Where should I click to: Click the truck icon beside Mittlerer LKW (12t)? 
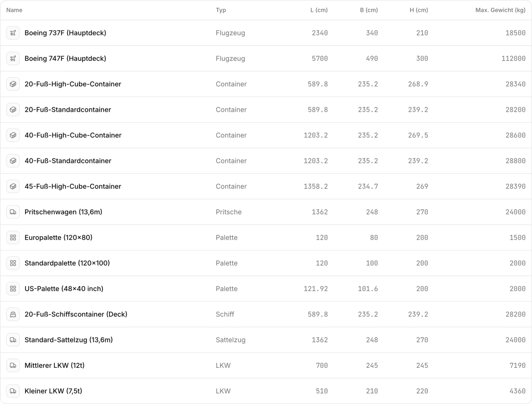pyautogui.click(x=13, y=365)
